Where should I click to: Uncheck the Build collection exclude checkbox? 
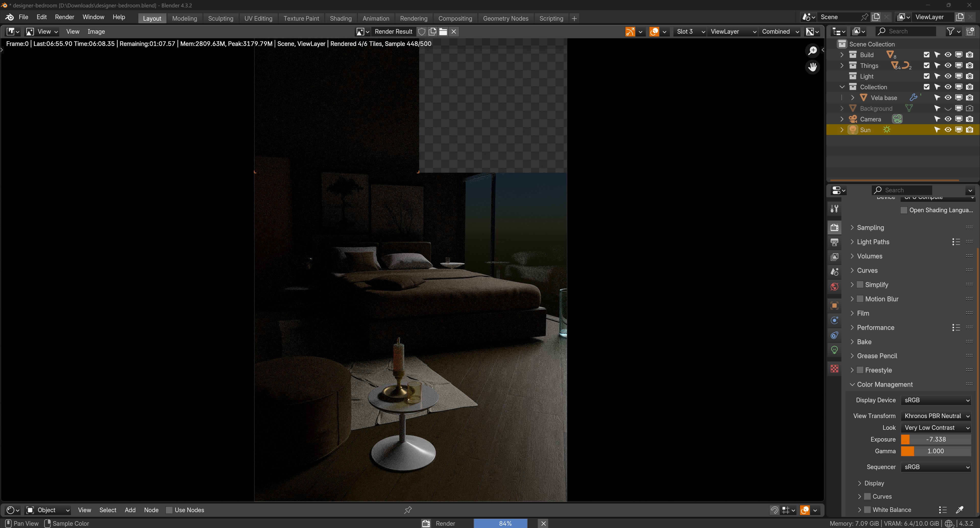[927, 55]
